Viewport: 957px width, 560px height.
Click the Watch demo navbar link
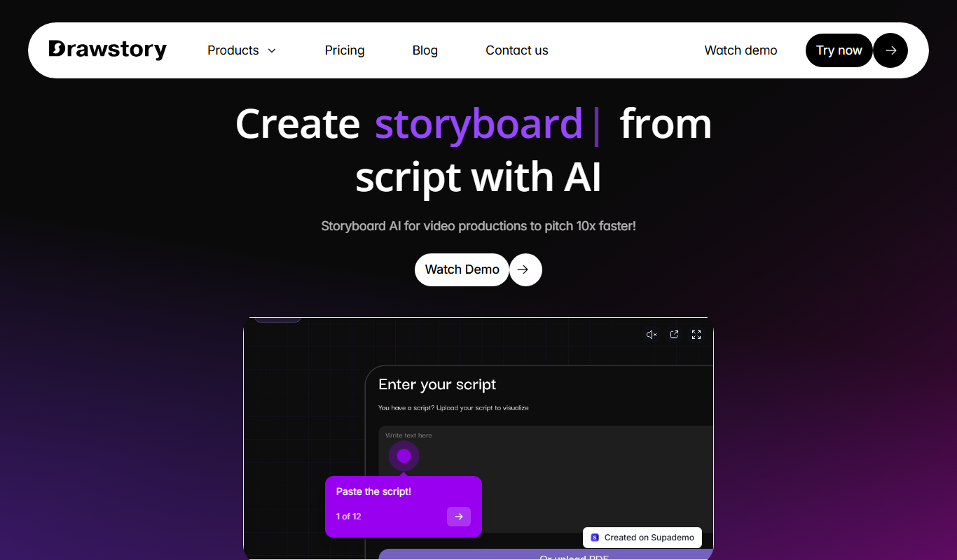pos(741,50)
